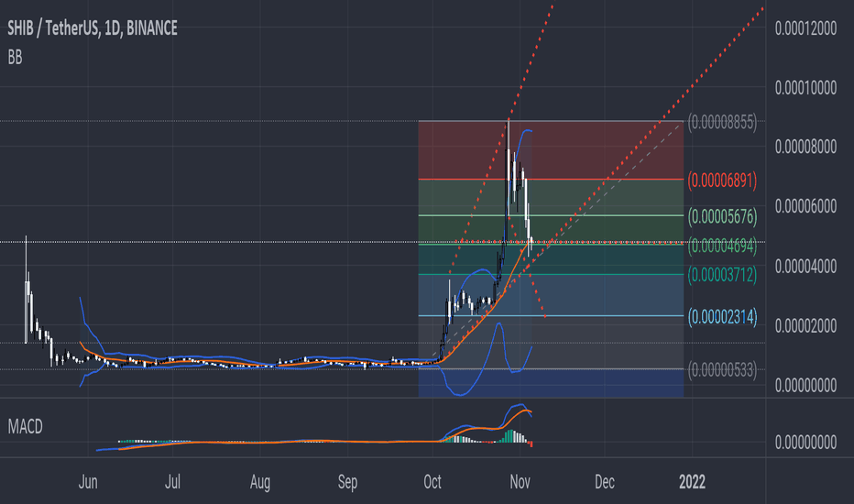The height and width of the screenshot is (504, 854).
Task: Click the tall late-October peak candle
Action: coord(509,163)
